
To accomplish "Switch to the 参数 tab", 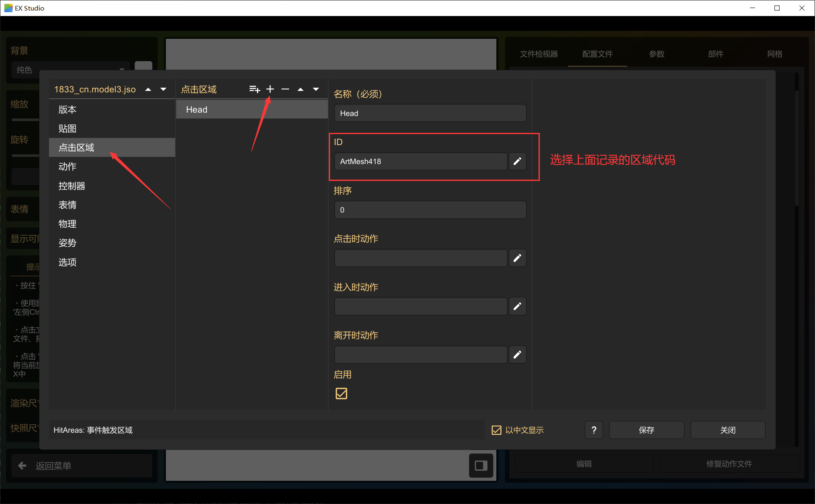I will pos(656,54).
